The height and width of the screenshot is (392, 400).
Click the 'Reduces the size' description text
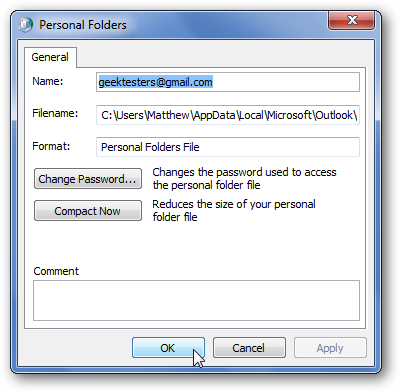pyautogui.click(x=234, y=210)
